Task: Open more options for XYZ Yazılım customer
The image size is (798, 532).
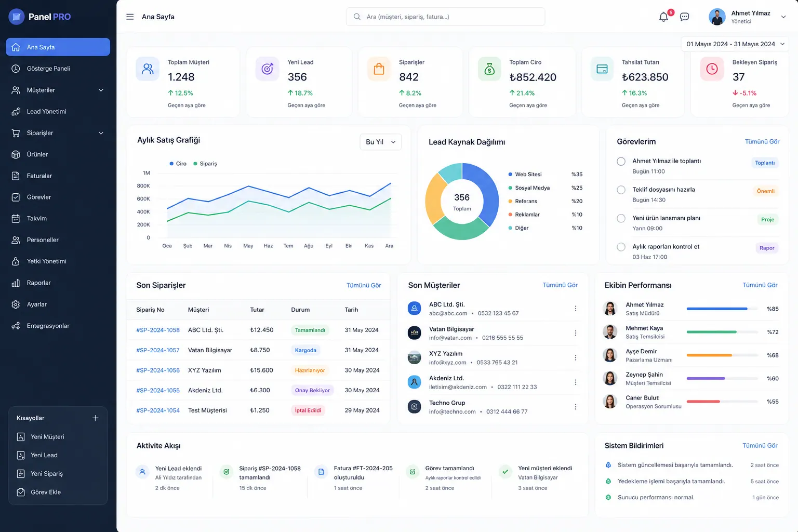Action: 576,357
